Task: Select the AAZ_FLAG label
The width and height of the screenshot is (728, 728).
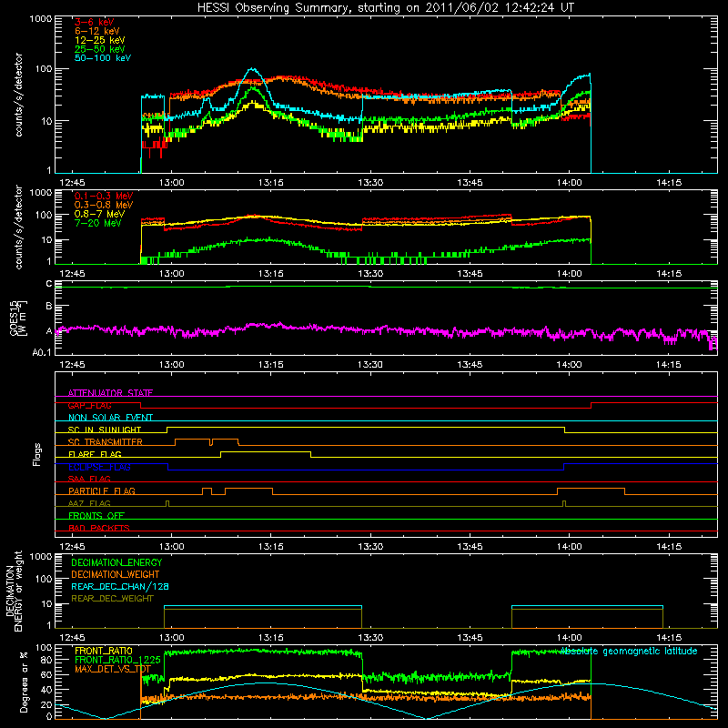Action: (x=89, y=503)
